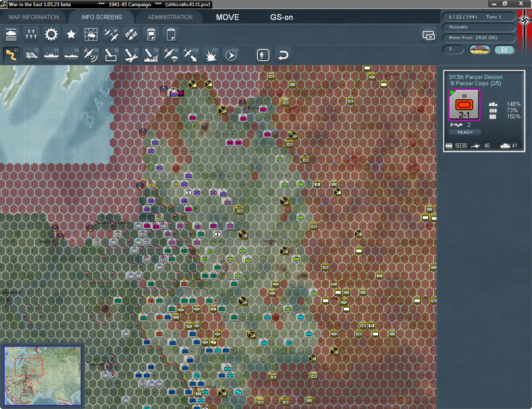Image resolution: width=532 pixels, height=409 pixels.
Task: Select the F8 bomb city mode
Action: tap(151, 55)
